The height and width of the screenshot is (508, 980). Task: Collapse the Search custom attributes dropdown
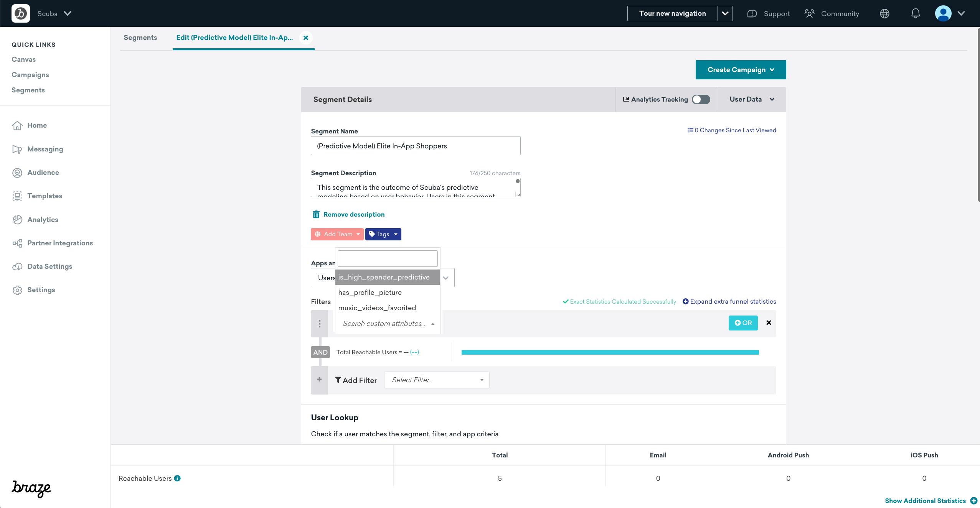point(388,324)
